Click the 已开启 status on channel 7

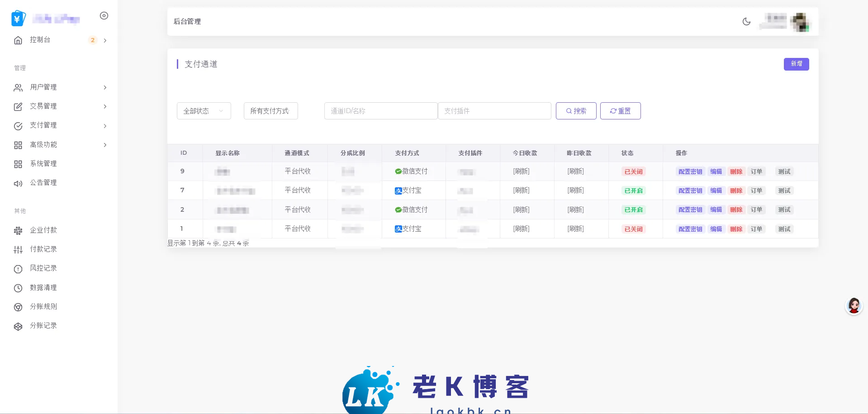634,190
